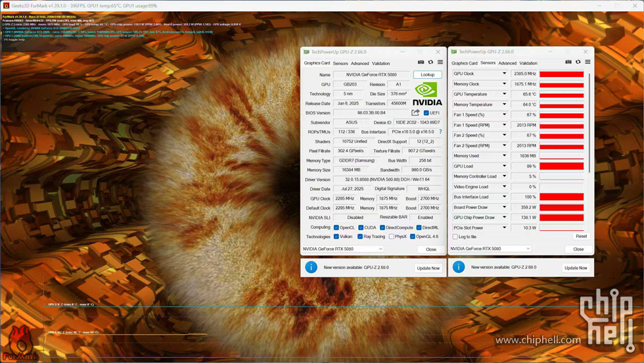Screen dimensions: 644x363
Task: Click refresh icon in left GPU-Z window
Action: (x=430, y=62)
